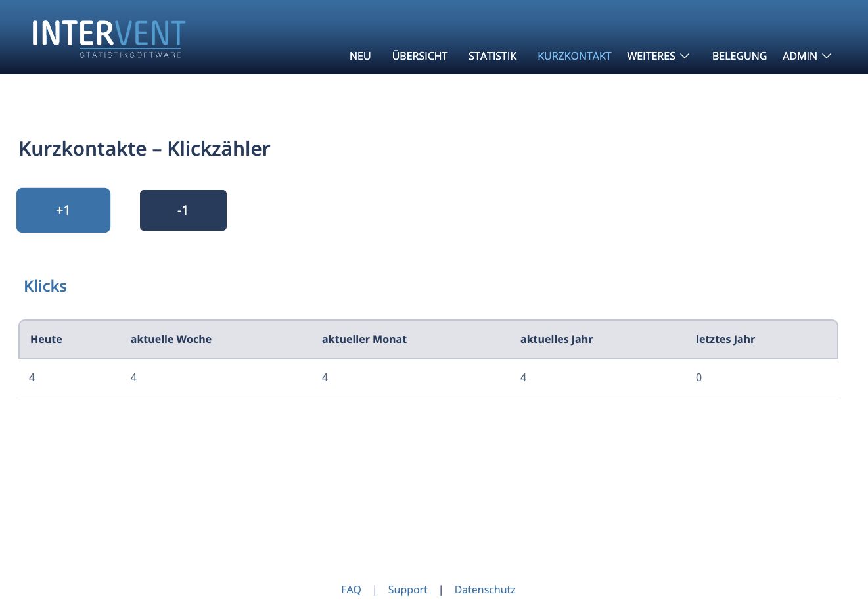The height and width of the screenshot is (602, 868).
Task: Click the Kurzkontakte – Klickzähler page title
Action: [145, 149]
